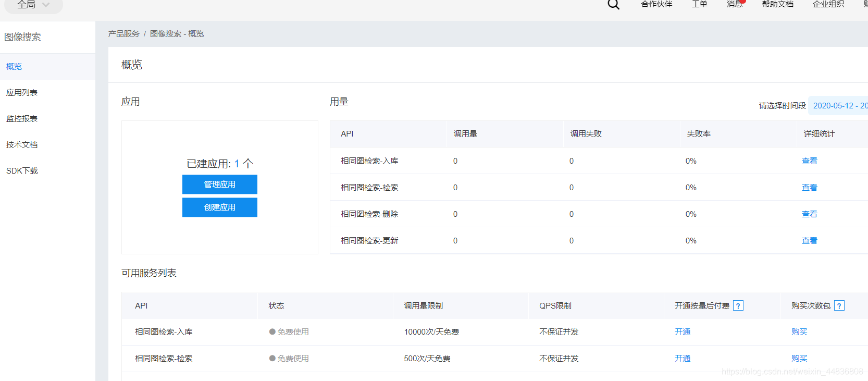View details for 相同图检索-删除 usage
The image size is (868, 381).
(x=809, y=214)
